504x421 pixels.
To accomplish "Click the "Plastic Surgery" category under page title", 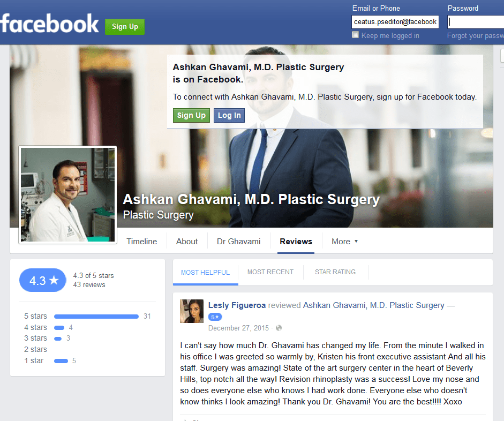I will pos(158,215).
